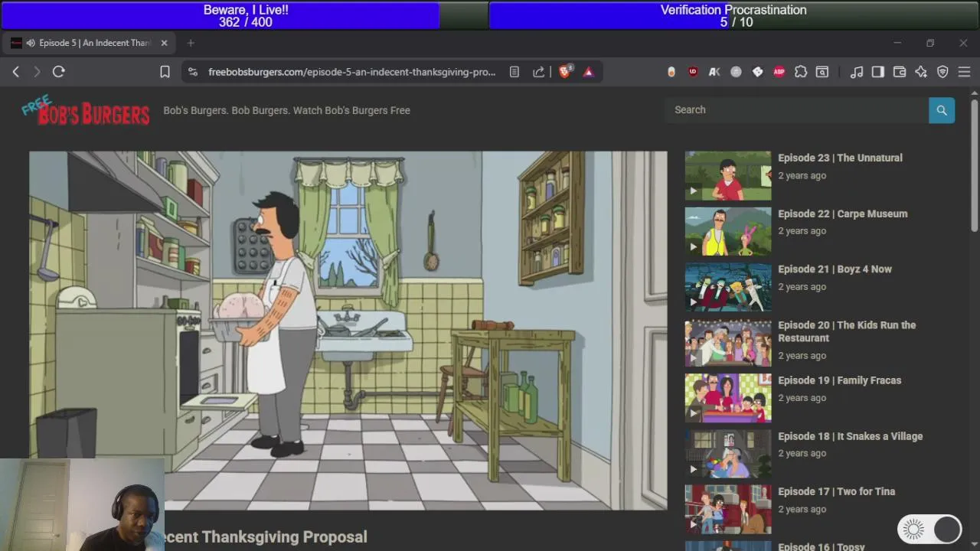Click the forward navigation arrow
The image size is (980, 551).
point(37,71)
